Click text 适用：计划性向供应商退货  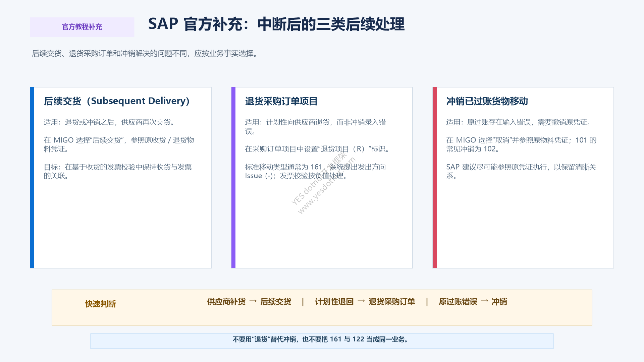pyautogui.click(x=315, y=127)
